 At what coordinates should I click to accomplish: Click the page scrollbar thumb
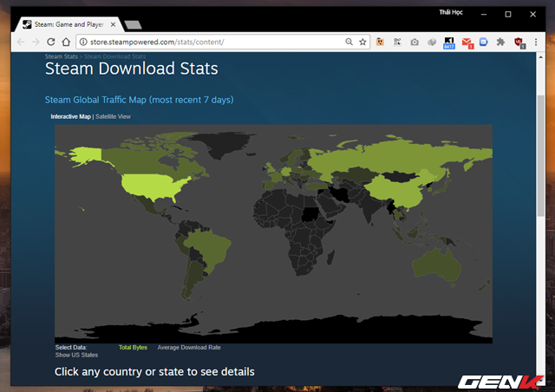[541, 156]
